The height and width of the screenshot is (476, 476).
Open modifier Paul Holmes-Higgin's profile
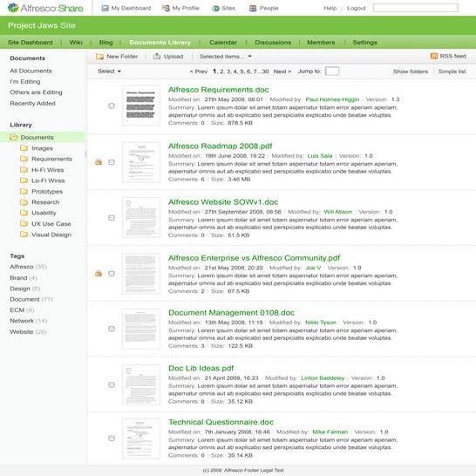click(x=332, y=99)
